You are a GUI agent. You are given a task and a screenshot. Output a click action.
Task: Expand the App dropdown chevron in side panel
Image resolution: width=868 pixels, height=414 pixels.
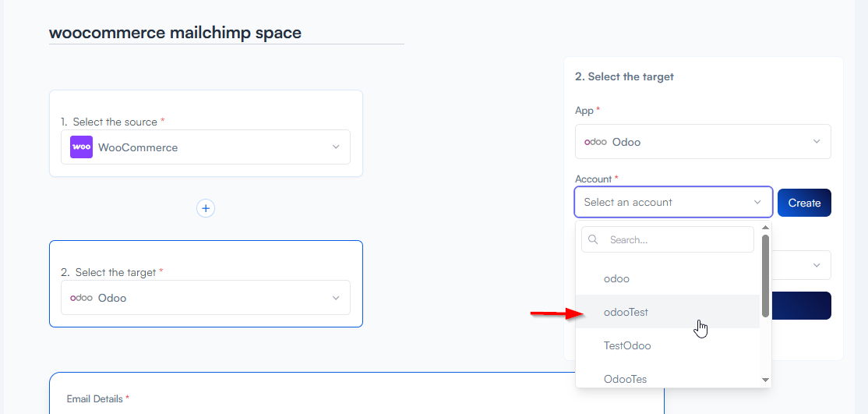tap(817, 142)
